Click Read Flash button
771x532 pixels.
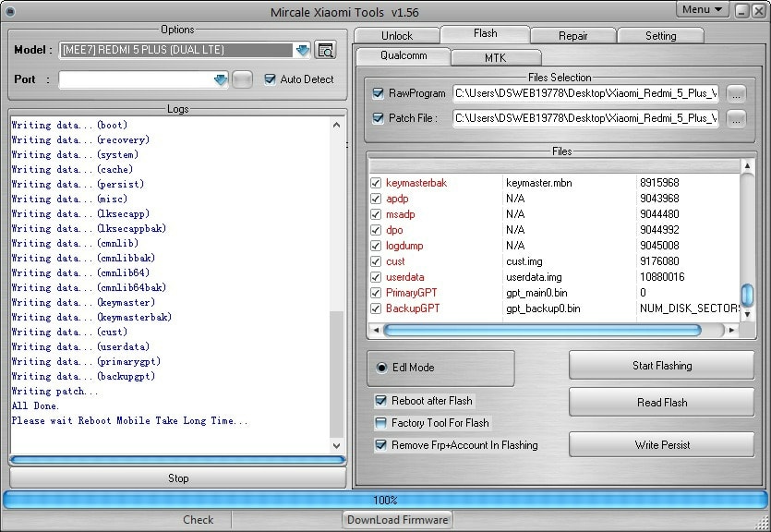[x=661, y=402]
